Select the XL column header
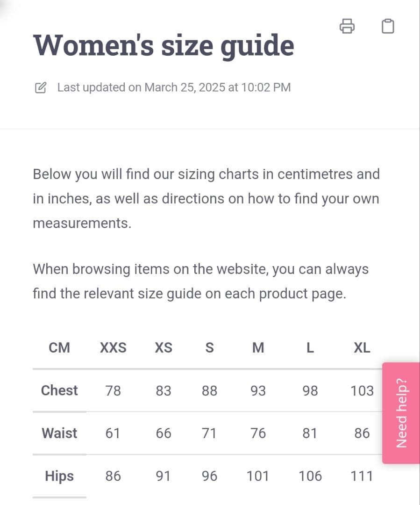The width and height of the screenshot is (420, 505). (362, 348)
